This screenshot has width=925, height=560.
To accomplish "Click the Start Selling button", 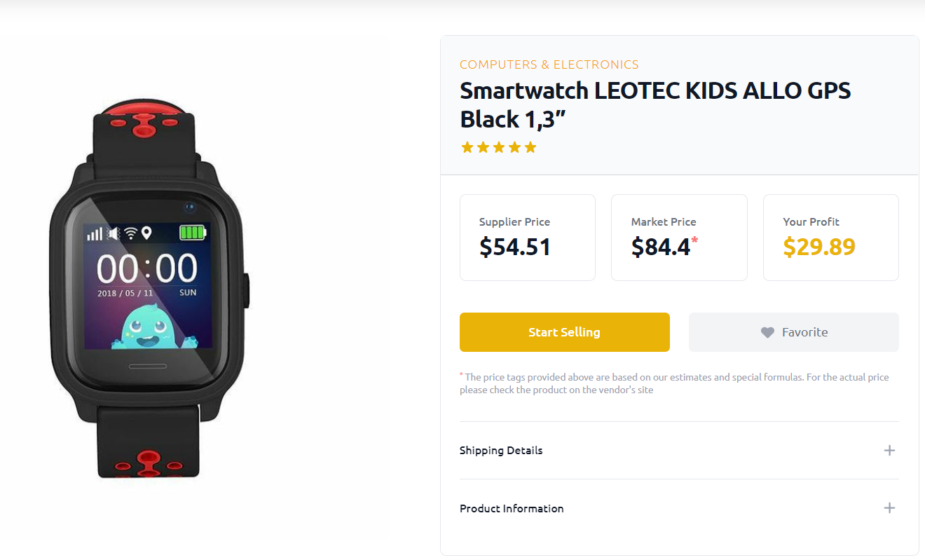I will (564, 332).
